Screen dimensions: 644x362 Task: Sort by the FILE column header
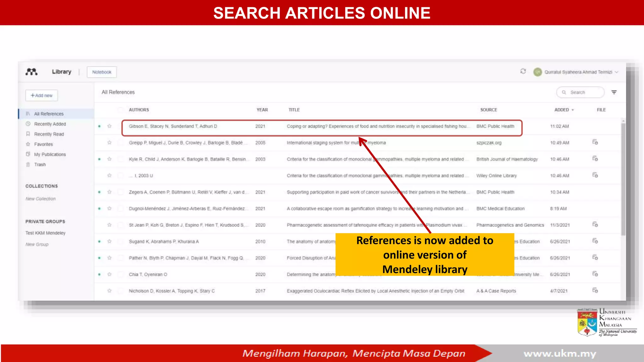[x=601, y=110]
